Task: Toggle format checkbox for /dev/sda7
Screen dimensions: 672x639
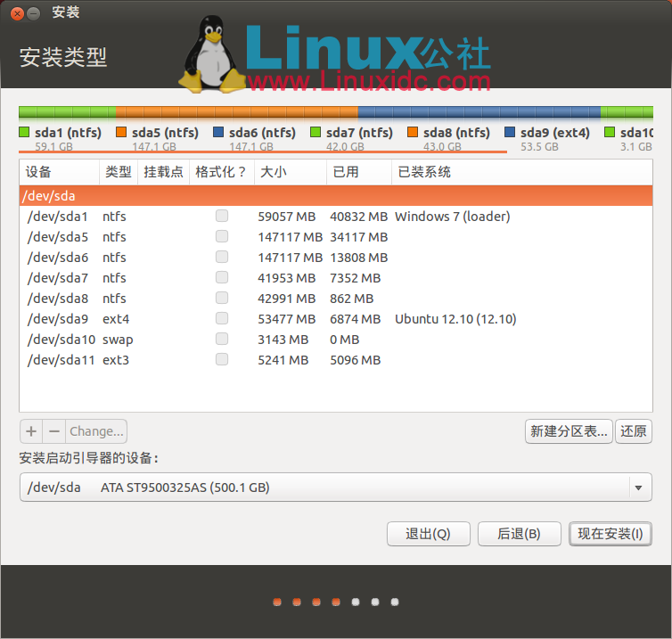Action: tap(222, 277)
